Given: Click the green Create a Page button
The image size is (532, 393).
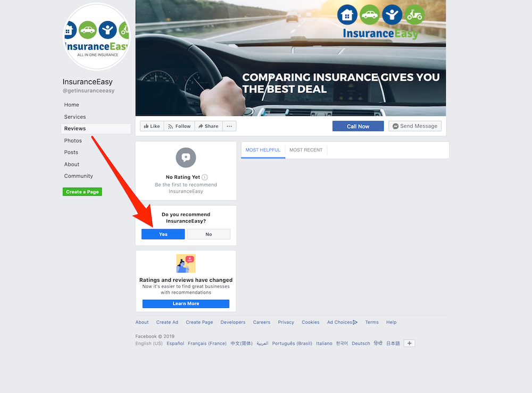Looking at the screenshot, I should click(x=82, y=192).
